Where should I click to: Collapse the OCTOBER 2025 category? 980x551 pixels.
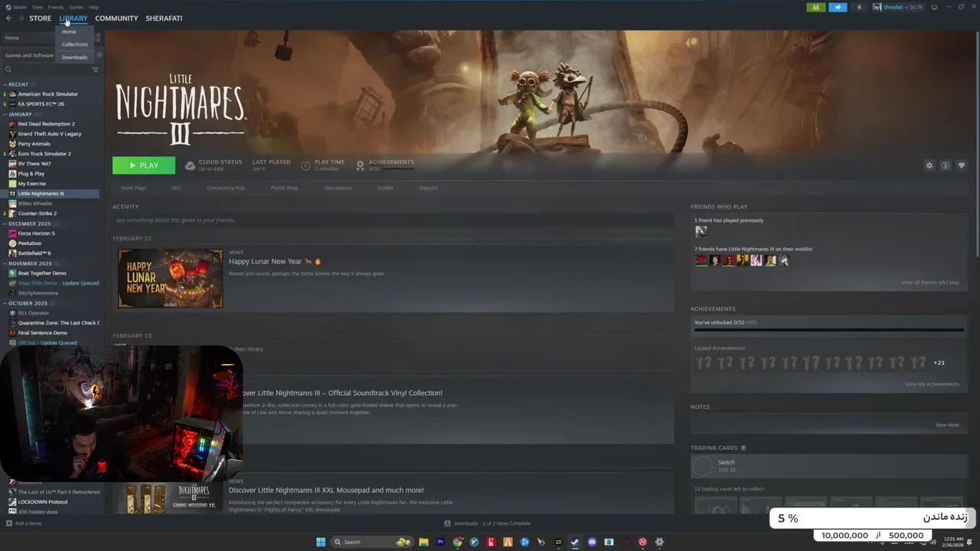(5, 303)
